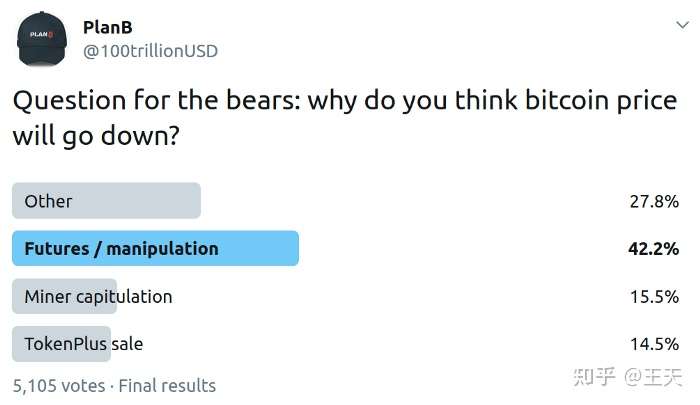Select the "TokenPlus sale" poll option
The width and height of the screenshot is (700, 405).
click(84, 344)
